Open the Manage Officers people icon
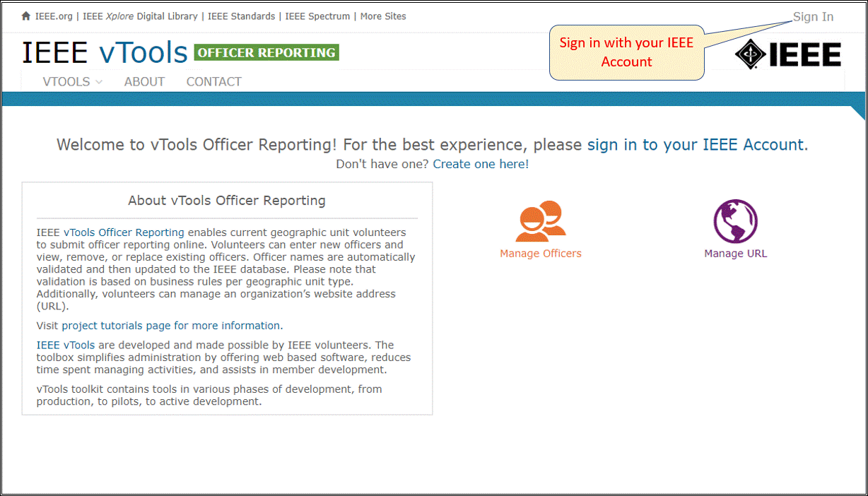Screen dimensions: 868x496 click(541, 222)
